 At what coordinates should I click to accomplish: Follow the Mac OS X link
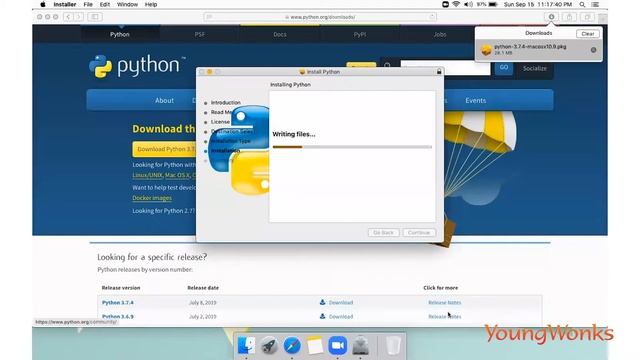177,175
